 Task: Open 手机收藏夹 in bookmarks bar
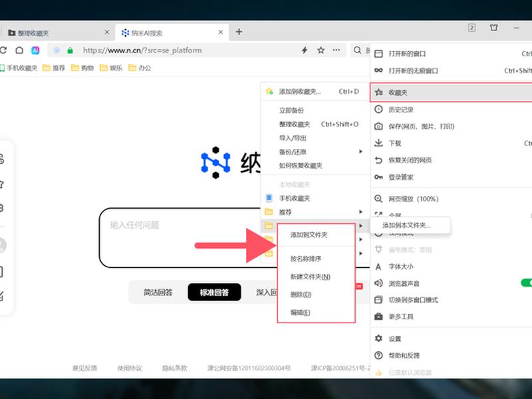click(x=19, y=68)
